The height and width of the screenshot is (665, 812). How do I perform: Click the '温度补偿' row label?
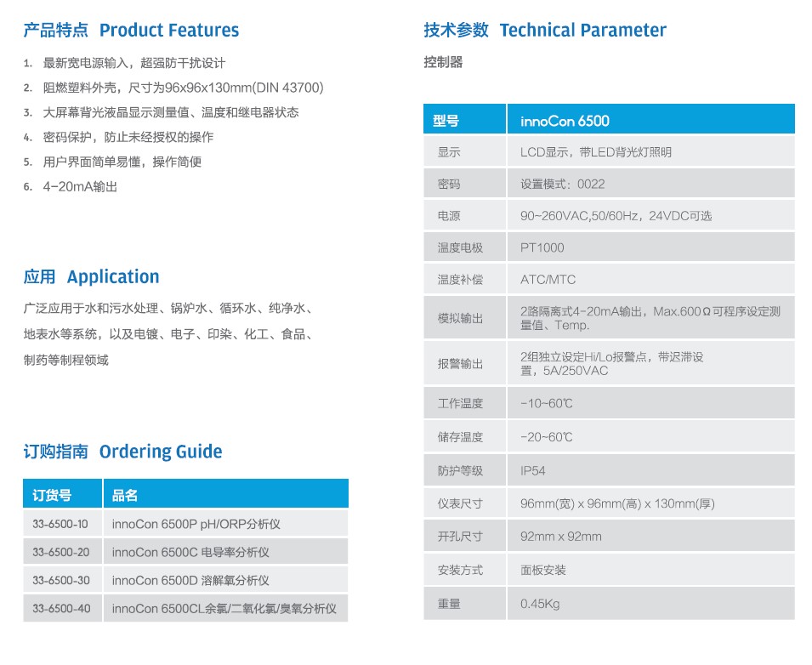(460, 280)
